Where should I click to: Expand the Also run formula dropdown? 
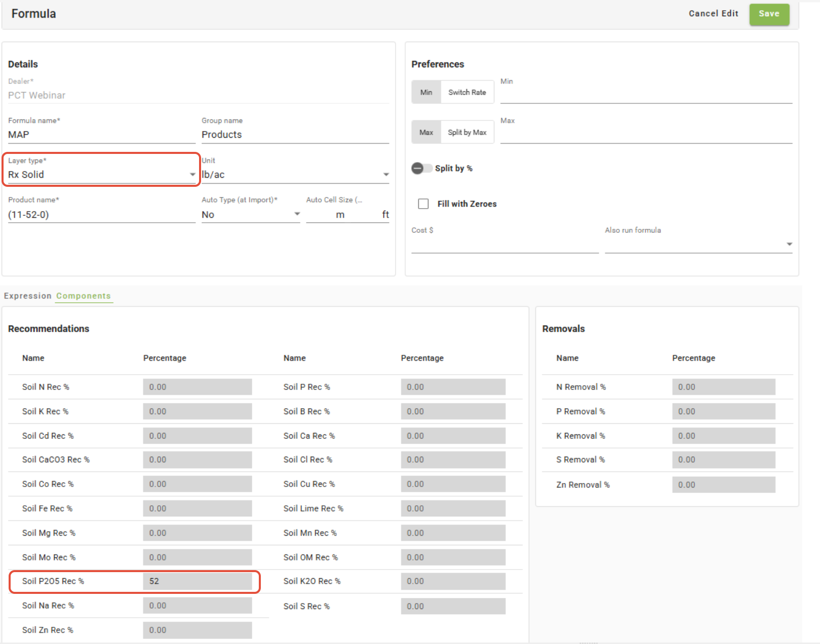[698, 244]
